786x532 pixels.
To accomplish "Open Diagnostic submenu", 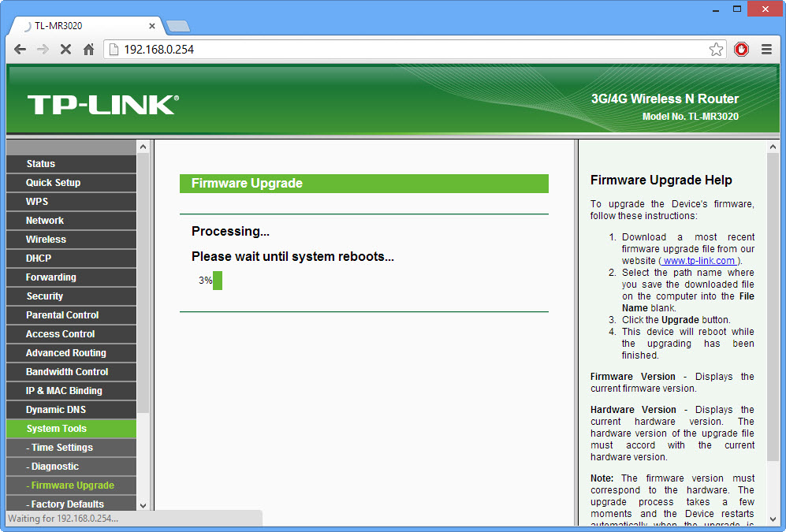I will click(71, 467).
